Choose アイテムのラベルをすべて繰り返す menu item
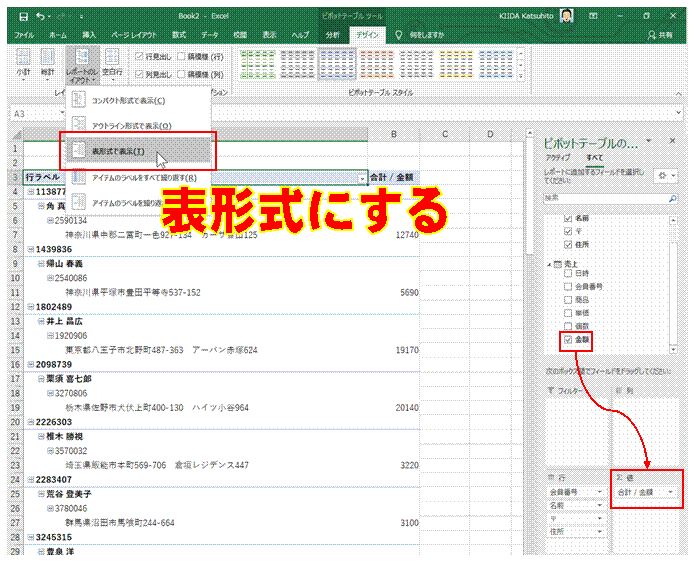Screen dimensions: 698x562 (x=138, y=177)
